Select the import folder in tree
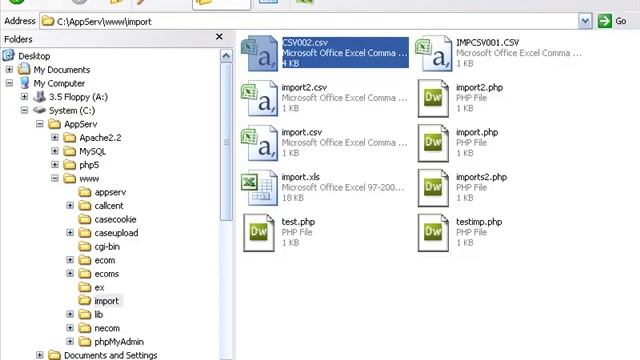 pos(107,301)
